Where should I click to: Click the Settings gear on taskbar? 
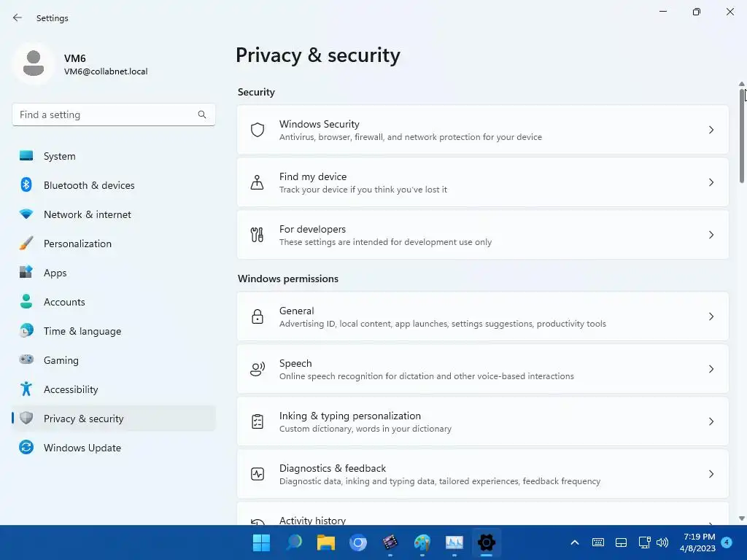(x=487, y=542)
